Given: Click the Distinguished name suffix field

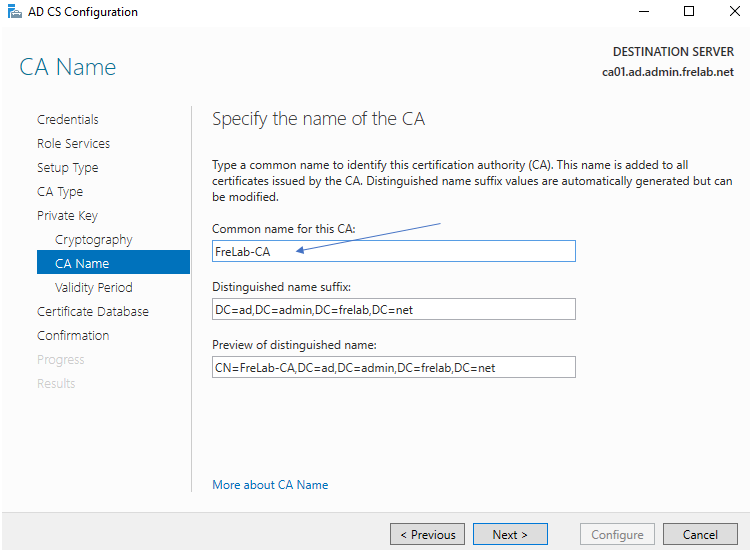Looking at the screenshot, I should [x=394, y=309].
